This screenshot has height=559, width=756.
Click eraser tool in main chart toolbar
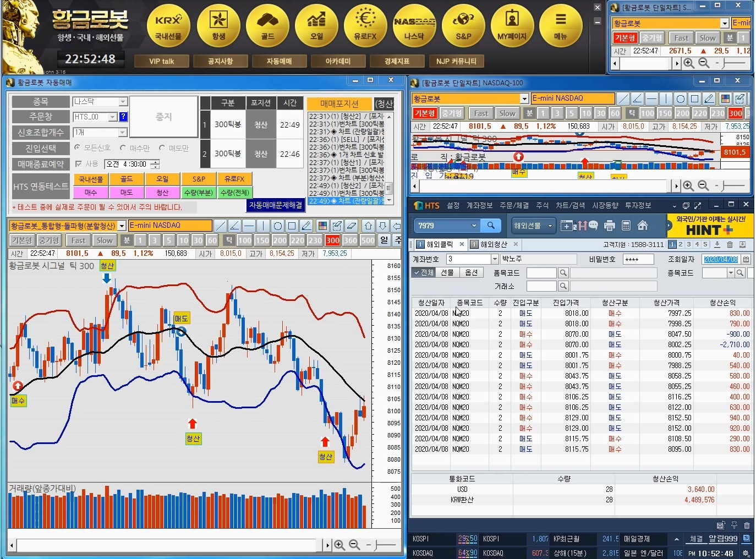352,226
